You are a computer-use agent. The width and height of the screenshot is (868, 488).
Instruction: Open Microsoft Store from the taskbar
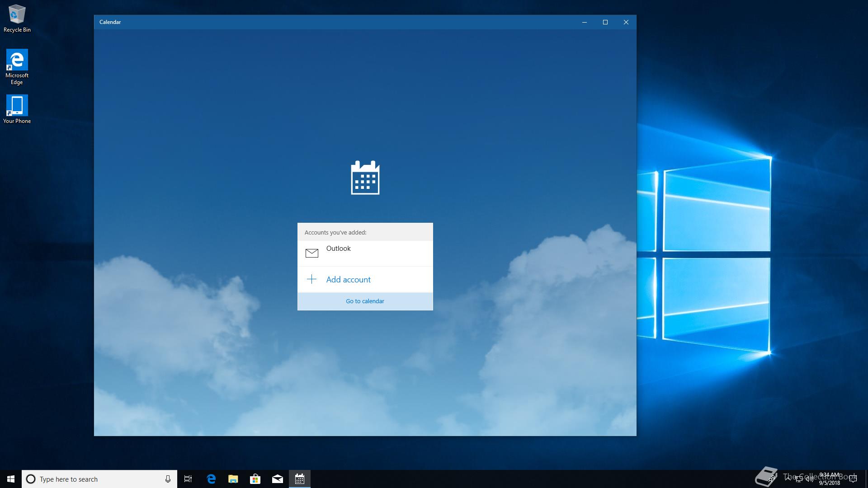pos(255,479)
